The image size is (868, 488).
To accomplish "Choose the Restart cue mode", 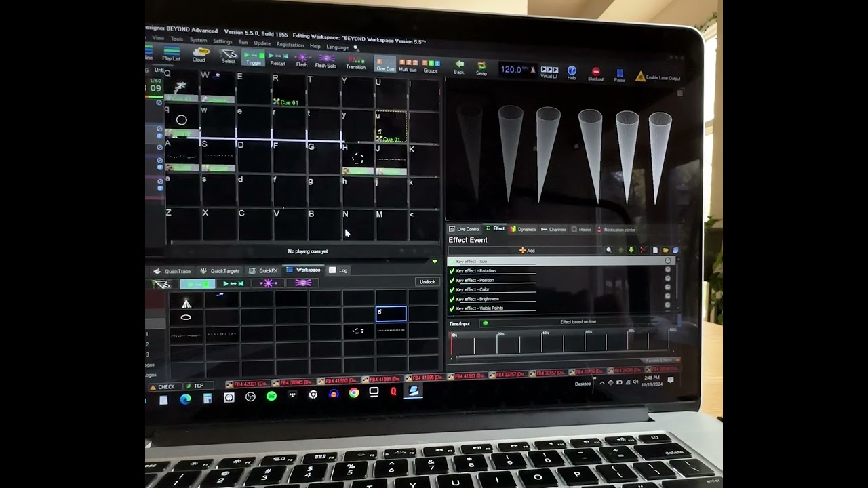I will (278, 59).
